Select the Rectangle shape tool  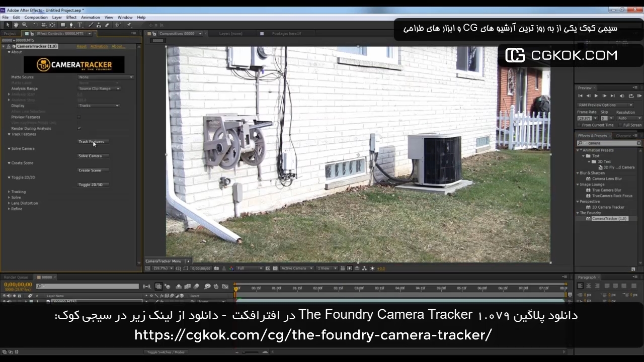tap(62, 25)
